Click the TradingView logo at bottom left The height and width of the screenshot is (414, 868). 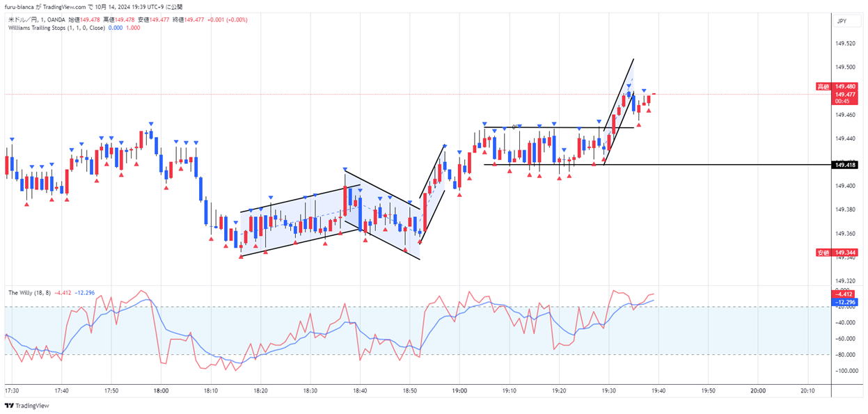click(x=22, y=406)
